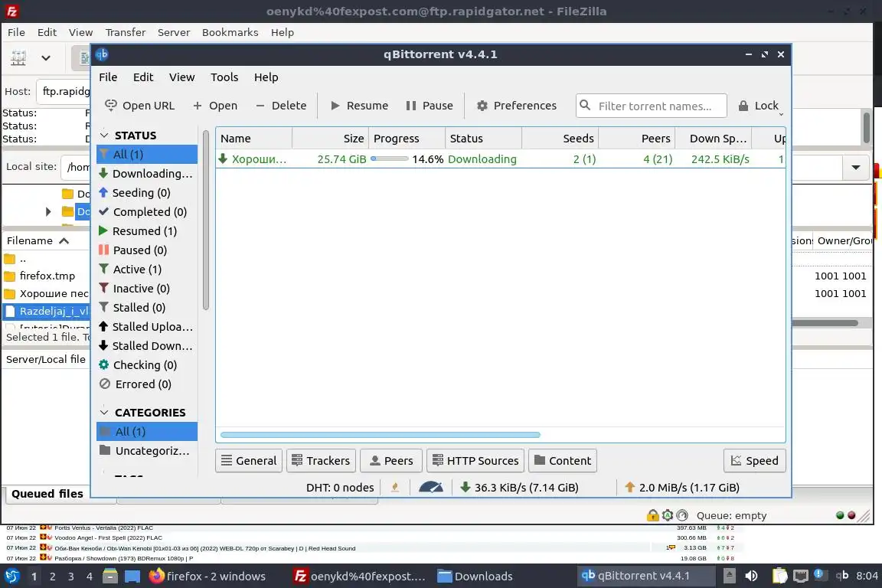Open FileZilla Site Manager dropdown arrow
This screenshot has height=588, width=882.
46,57
